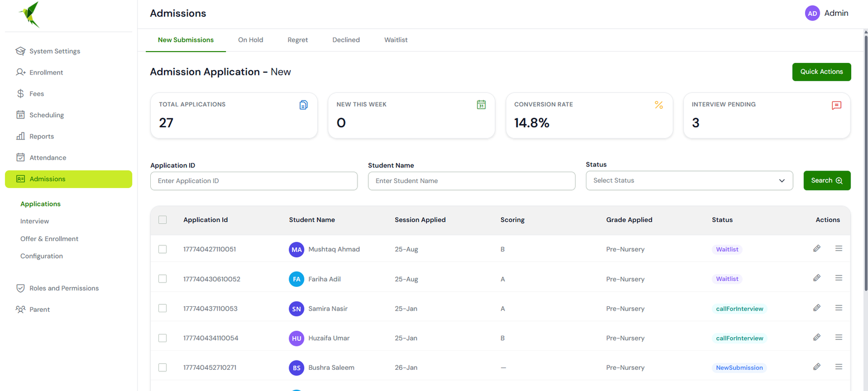Open the Interview submenu item
This screenshot has width=868, height=391.
35,222
